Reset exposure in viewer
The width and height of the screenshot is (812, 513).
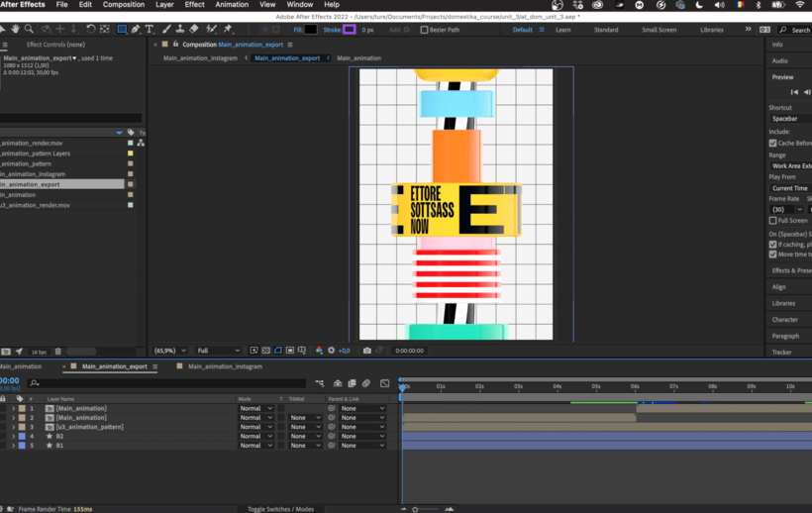[332, 351]
